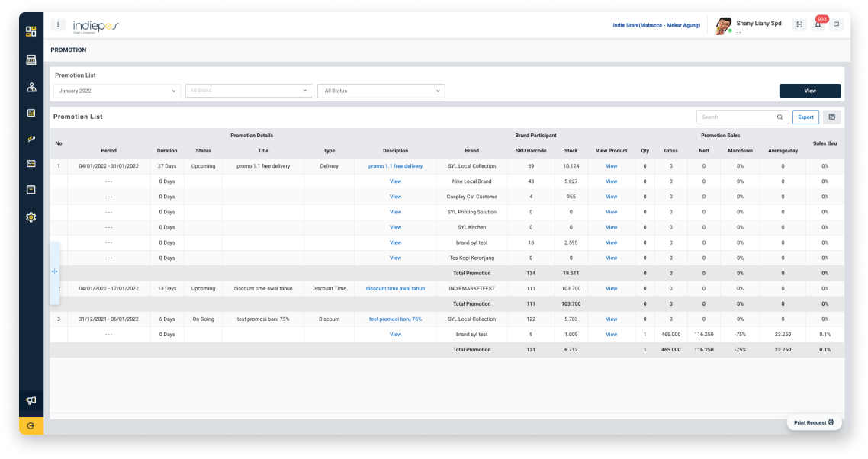
Task: Click description View link for Tes Kopi Keranjang
Action: click(395, 258)
